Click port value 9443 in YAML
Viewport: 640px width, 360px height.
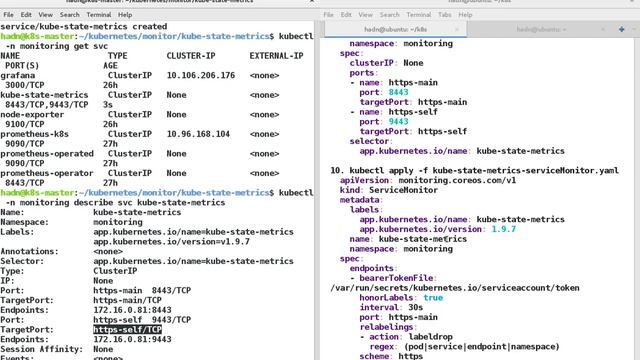(x=398, y=122)
